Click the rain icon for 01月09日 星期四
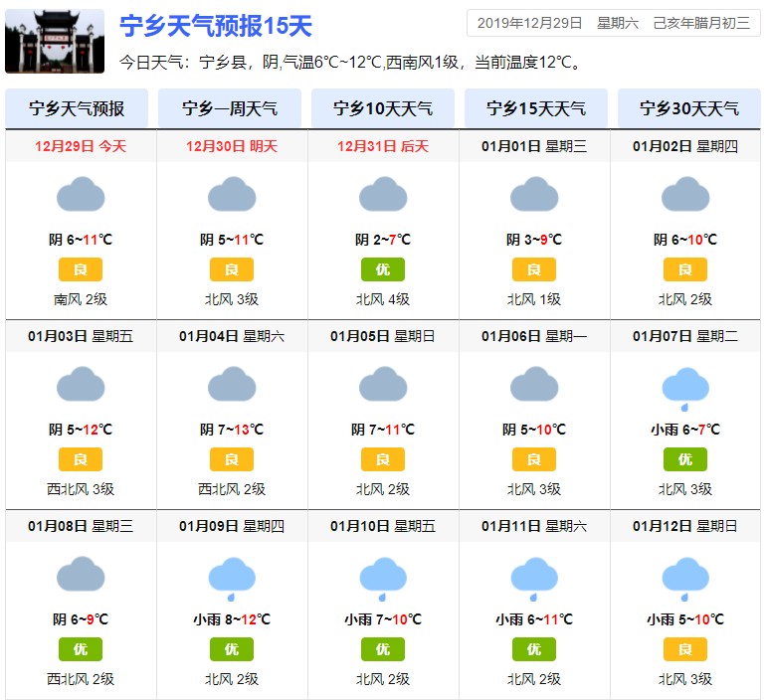 232,579
